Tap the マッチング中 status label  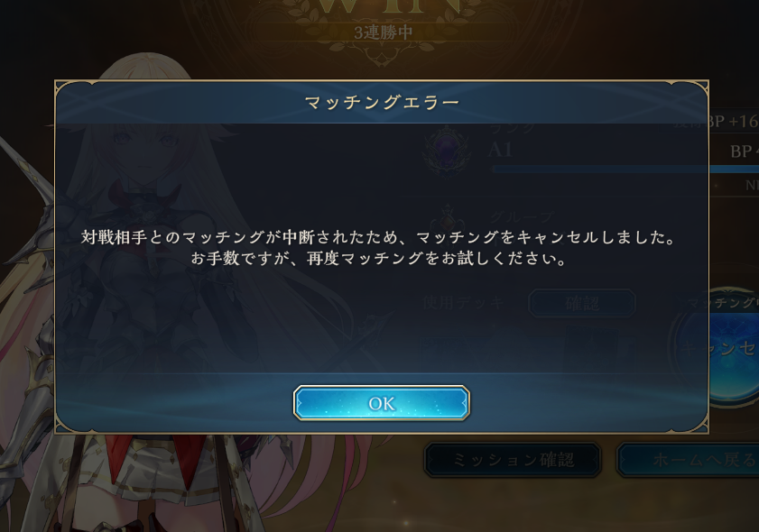(x=723, y=303)
